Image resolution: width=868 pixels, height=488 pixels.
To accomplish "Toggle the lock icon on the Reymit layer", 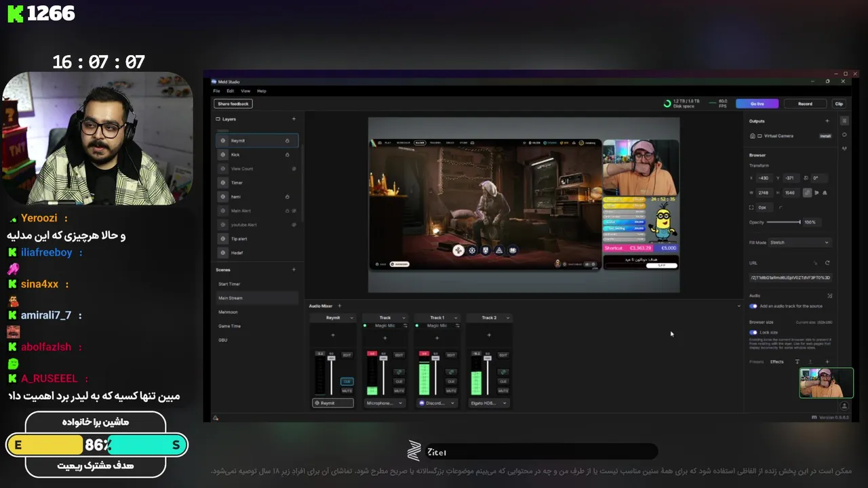I will click(x=288, y=140).
